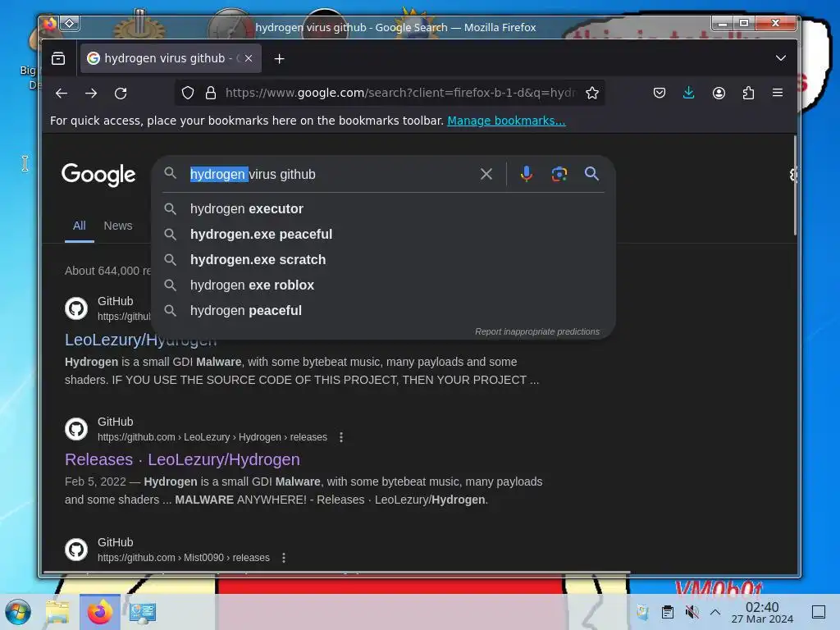This screenshot has width=840, height=630.
Task: Open file manager from the taskbar
Action: tap(57, 612)
